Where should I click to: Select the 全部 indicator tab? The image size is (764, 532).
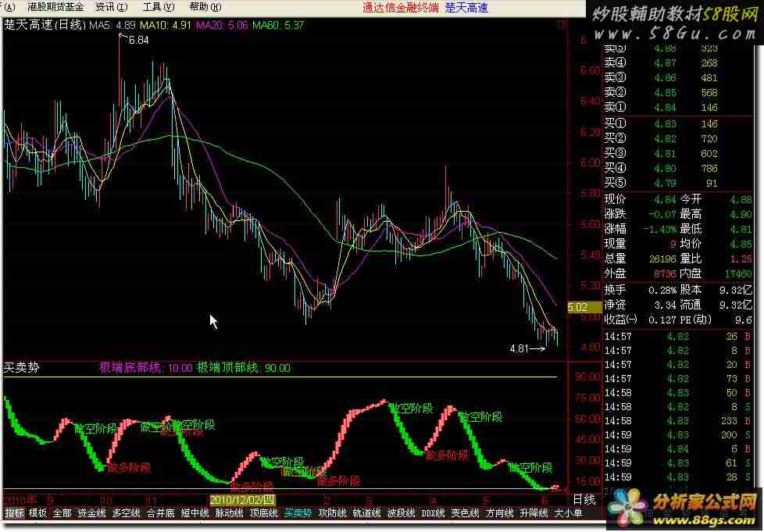tap(62, 513)
